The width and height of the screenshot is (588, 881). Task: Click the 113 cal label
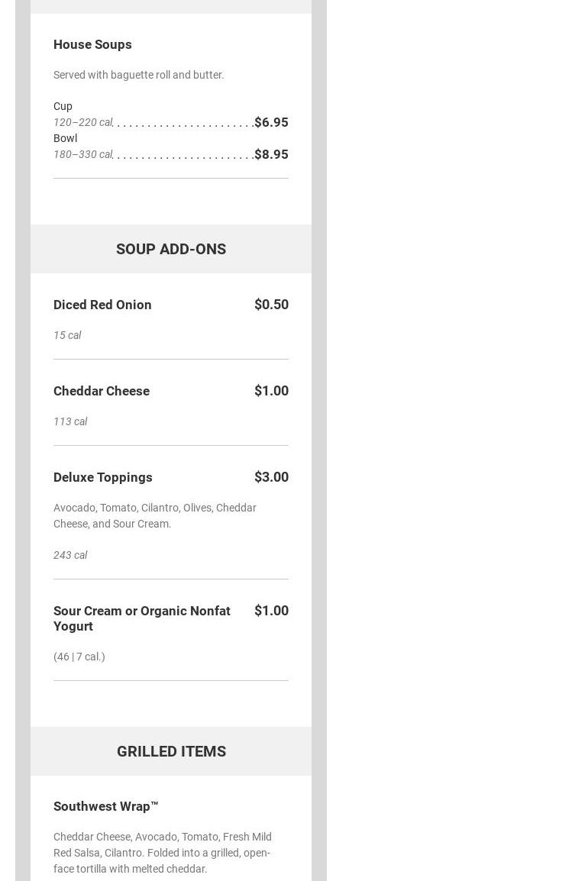coord(70,421)
